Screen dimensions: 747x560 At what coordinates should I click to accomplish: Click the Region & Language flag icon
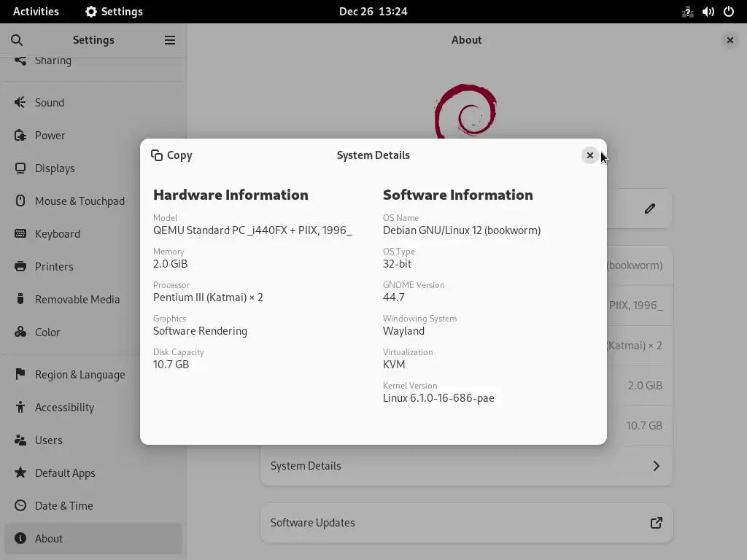click(x=20, y=374)
